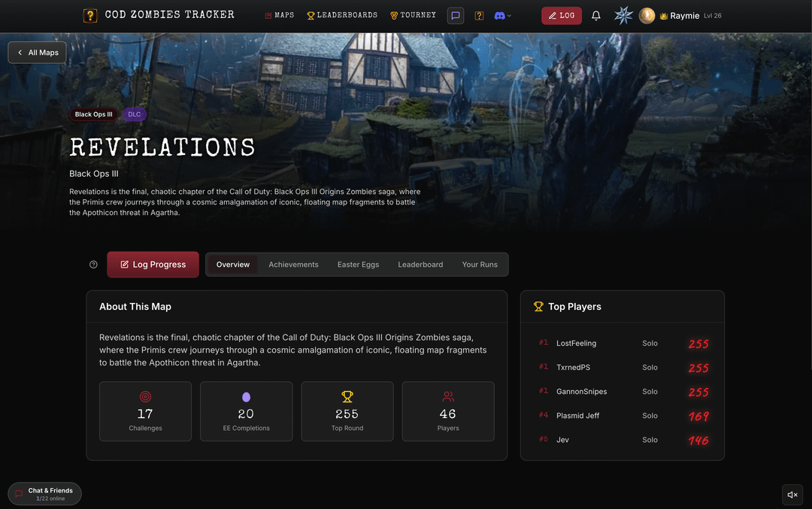Screen dimensions: 812x509
Task: Select the Leaderboard tab
Action: click(420, 265)
